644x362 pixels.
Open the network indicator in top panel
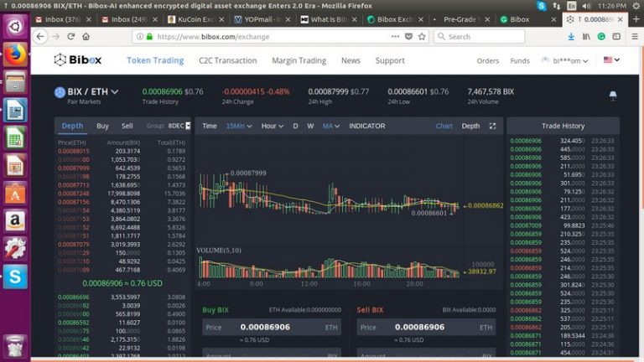[556, 6]
